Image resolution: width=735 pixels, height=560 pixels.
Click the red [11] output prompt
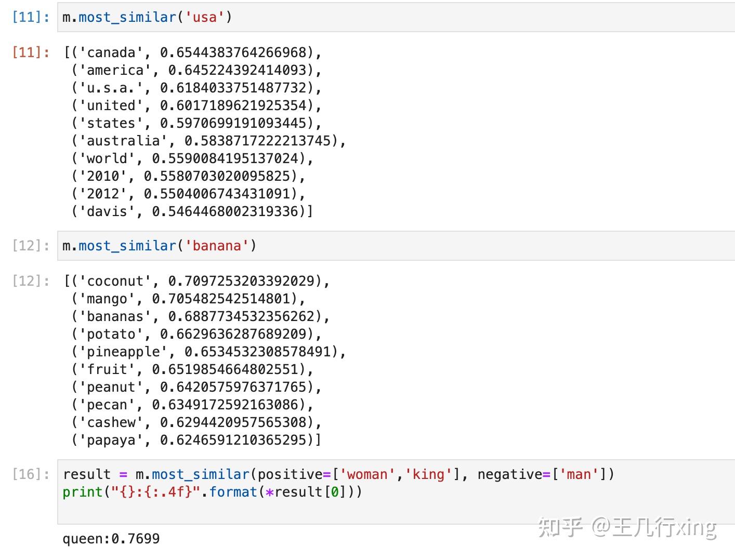pyautogui.click(x=31, y=52)
